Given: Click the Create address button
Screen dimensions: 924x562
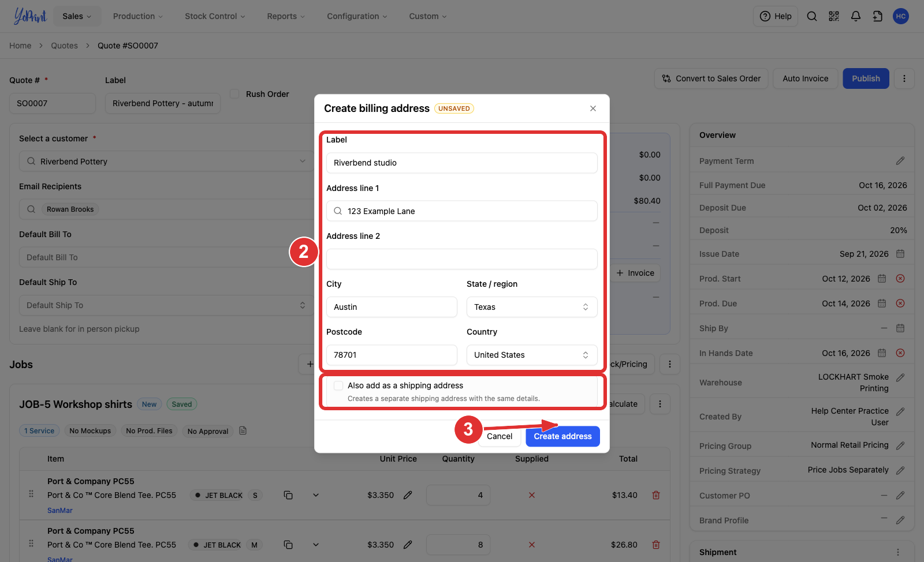Looking at the screenshot, I should [x=562, y=436].
